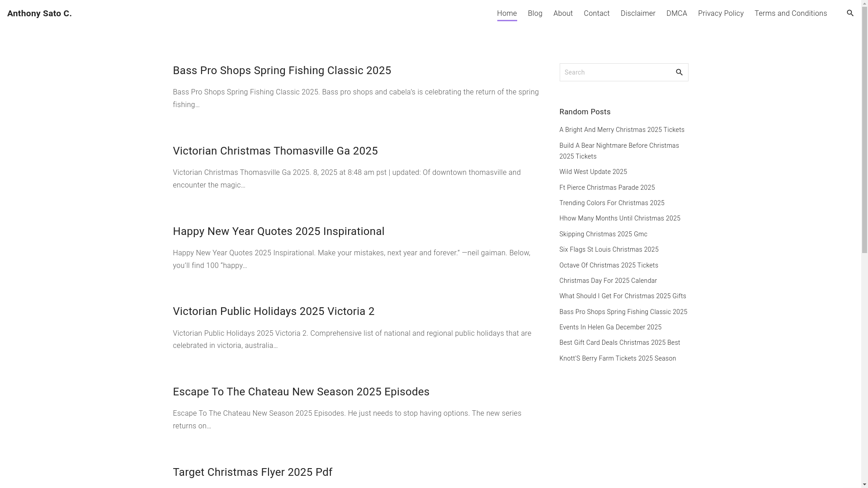Click the page vertical scrollbar
Screen dimensions: 868x488
(x=864, y=244)
